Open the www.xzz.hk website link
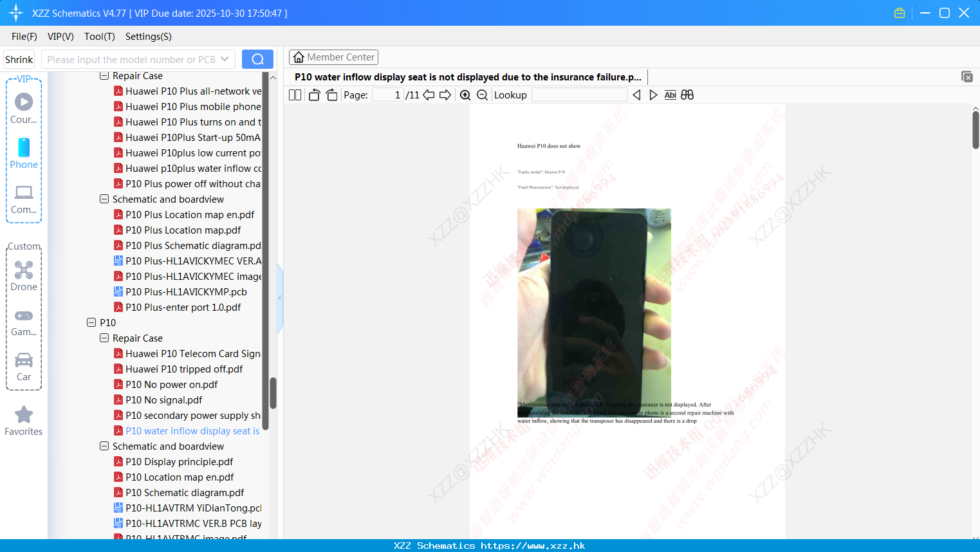980x552 pixels. point(533,546)
